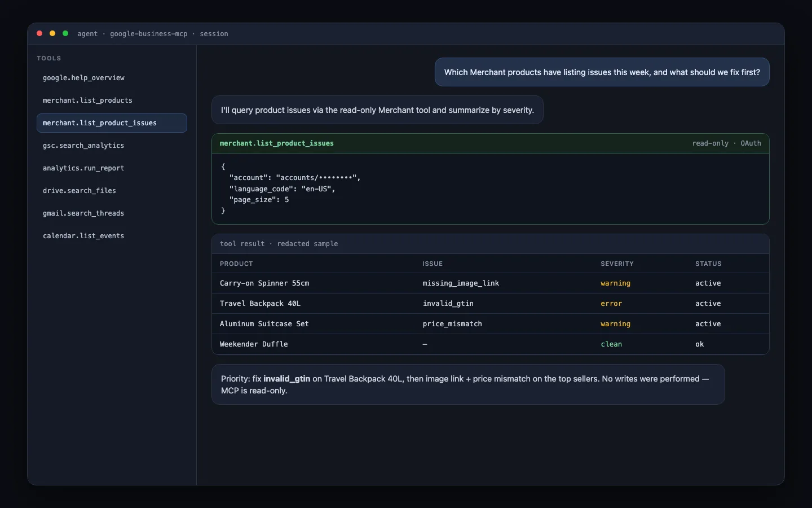Click the 'invalid_gtin' issue table cell
812x508 pixels.
448,304
